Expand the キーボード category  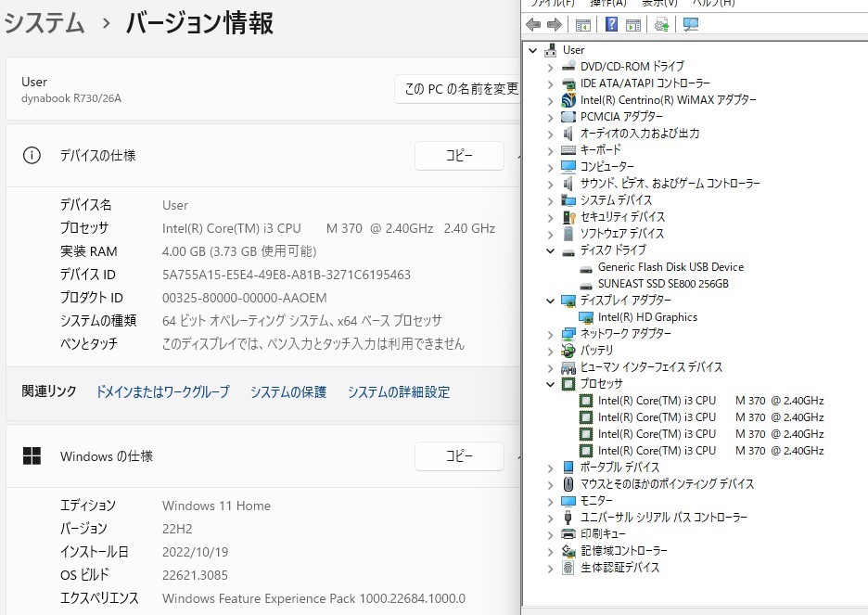point(551,149)
